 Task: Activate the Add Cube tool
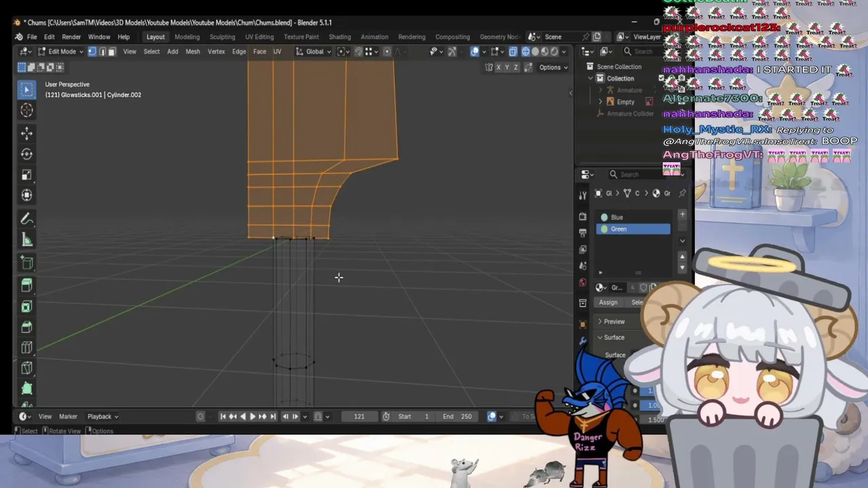pos(26,263)
